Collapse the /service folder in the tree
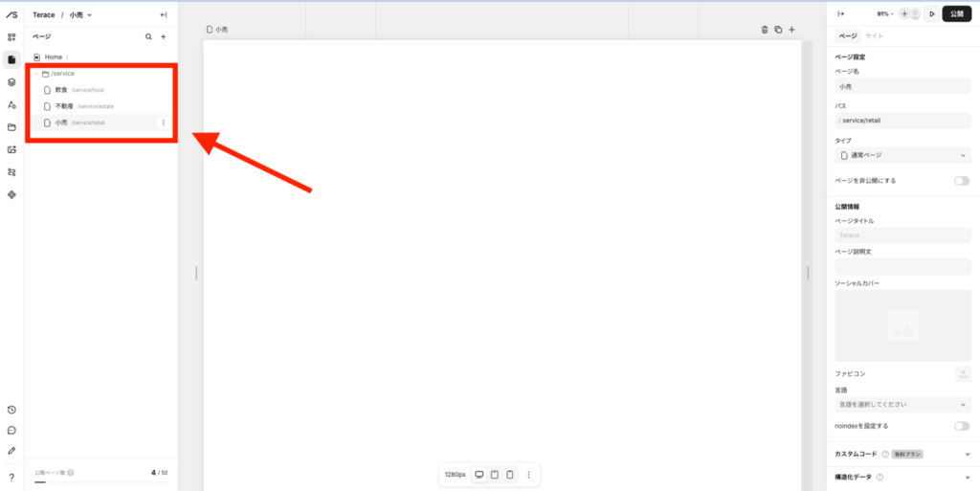The image size is (980, 491). pos(35,74)
